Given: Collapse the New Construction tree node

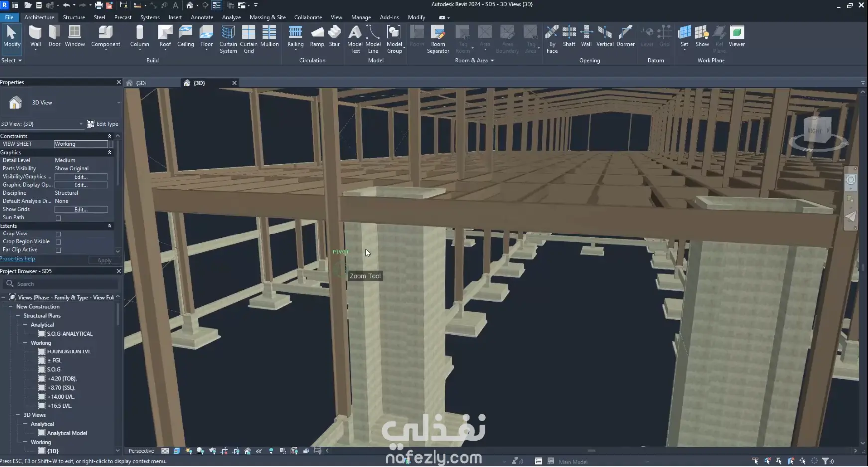Looking at the screenshot, I should [11, 307].
